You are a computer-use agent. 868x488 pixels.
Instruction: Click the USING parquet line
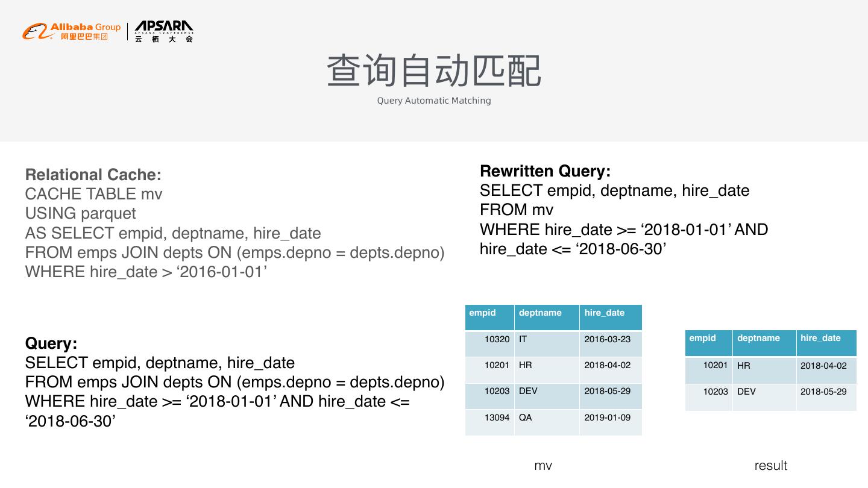pos(80,213)
